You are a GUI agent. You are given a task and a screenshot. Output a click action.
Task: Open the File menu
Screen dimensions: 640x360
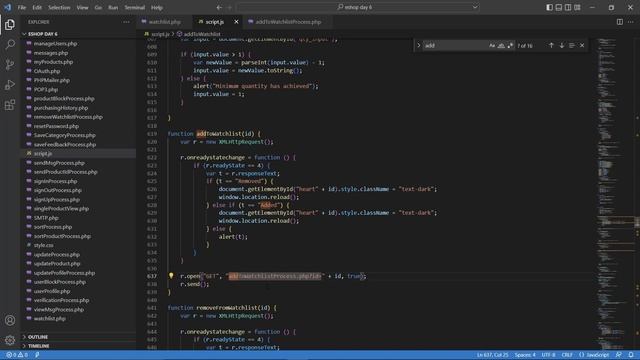[x=22, y=7]
